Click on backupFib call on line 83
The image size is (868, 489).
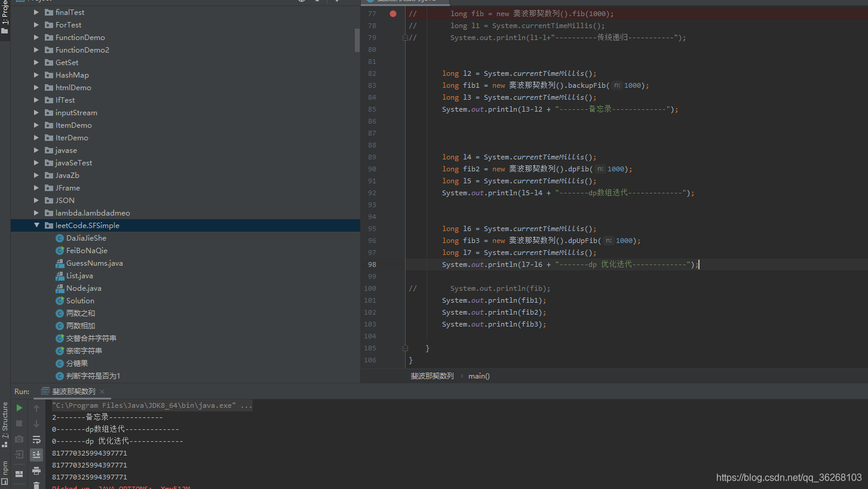point(586,85)
